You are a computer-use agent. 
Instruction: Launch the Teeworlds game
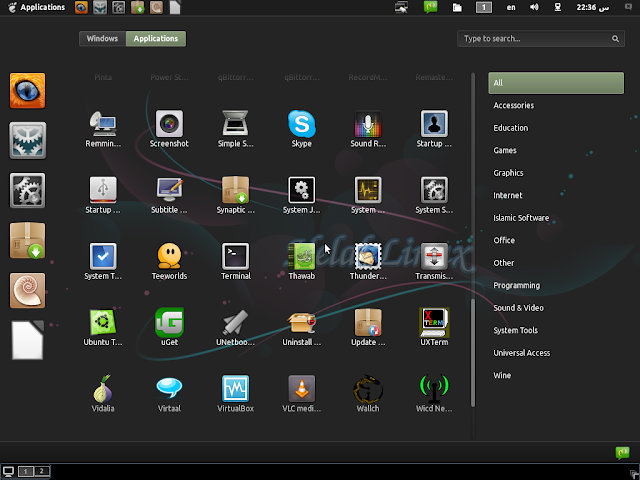click(x=169, y=261)
